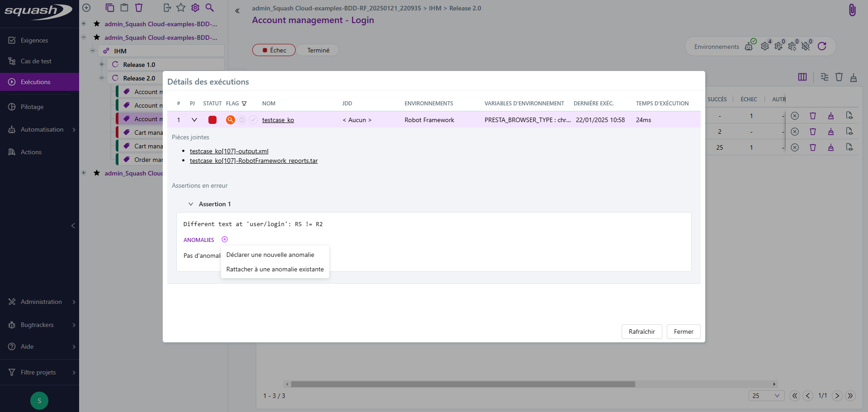This screenshot has width=868, height=412.
Task: Refresh the environments with the purple arrow icon
Action: [x=822, y=46]
